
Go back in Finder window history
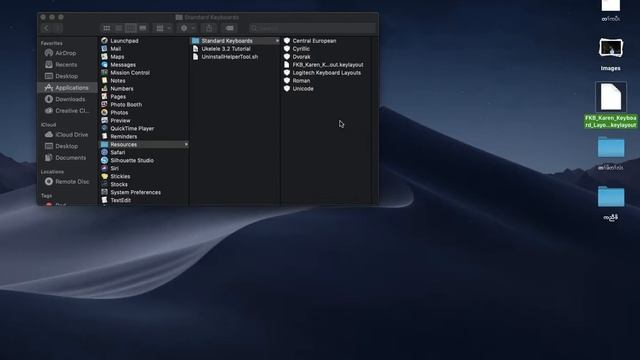tap(46, 28)
